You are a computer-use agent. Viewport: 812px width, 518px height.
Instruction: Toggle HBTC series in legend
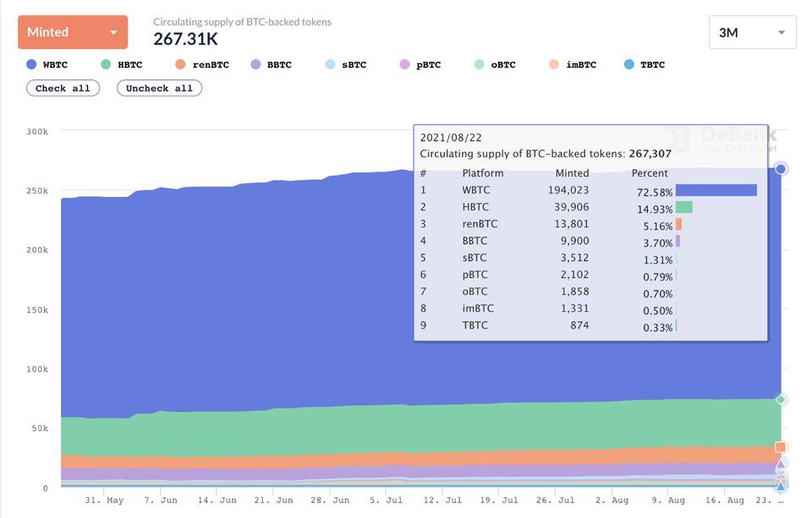tap(121, 65)
